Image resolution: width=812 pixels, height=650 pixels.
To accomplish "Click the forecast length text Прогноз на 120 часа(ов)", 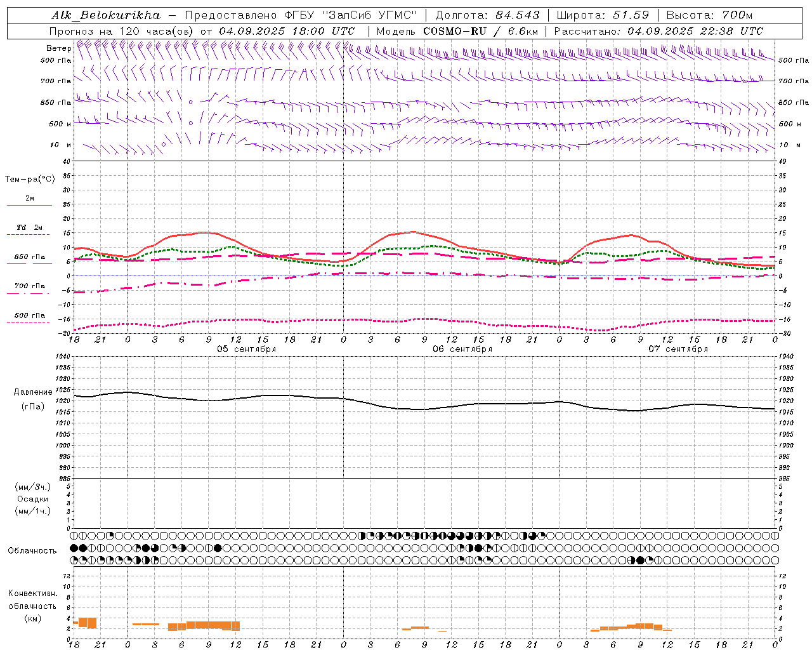I will (121, 31).
